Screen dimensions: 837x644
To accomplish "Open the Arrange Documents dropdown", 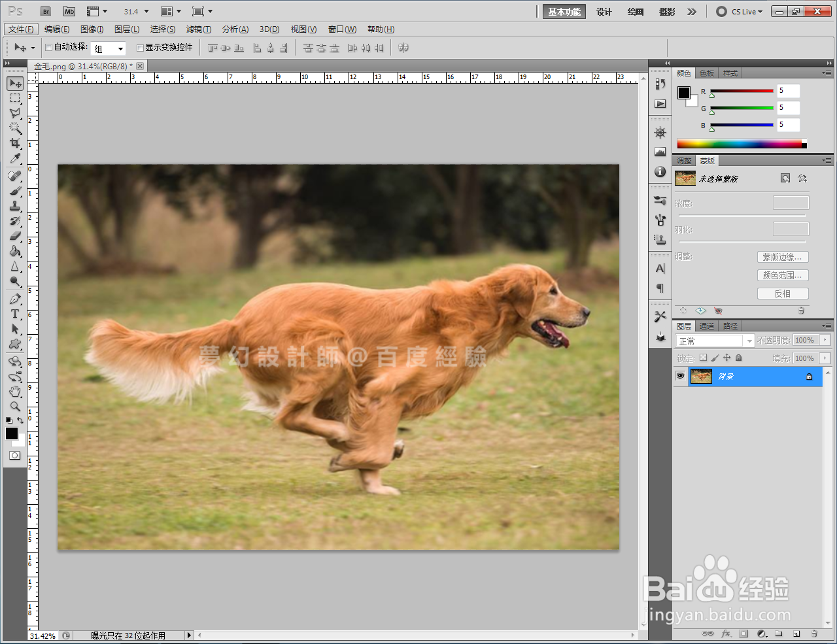I will pos(171,11).
